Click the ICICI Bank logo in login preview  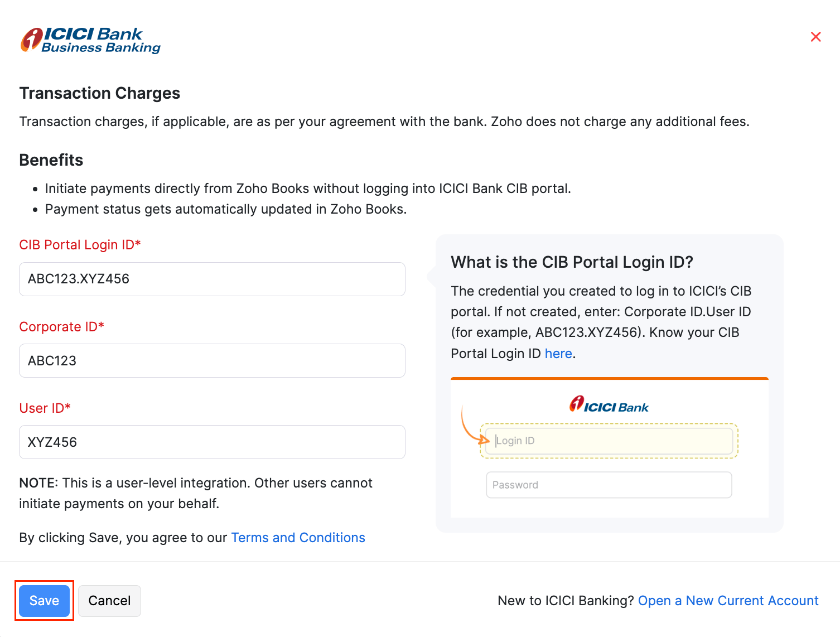[x=609, y=405]
